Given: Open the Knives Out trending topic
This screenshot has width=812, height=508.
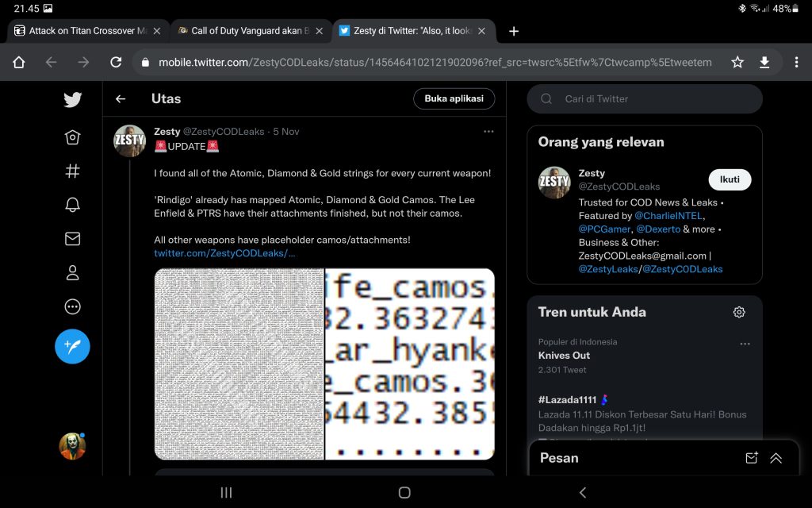Looking at the screenshot, I should pos(564,356).
